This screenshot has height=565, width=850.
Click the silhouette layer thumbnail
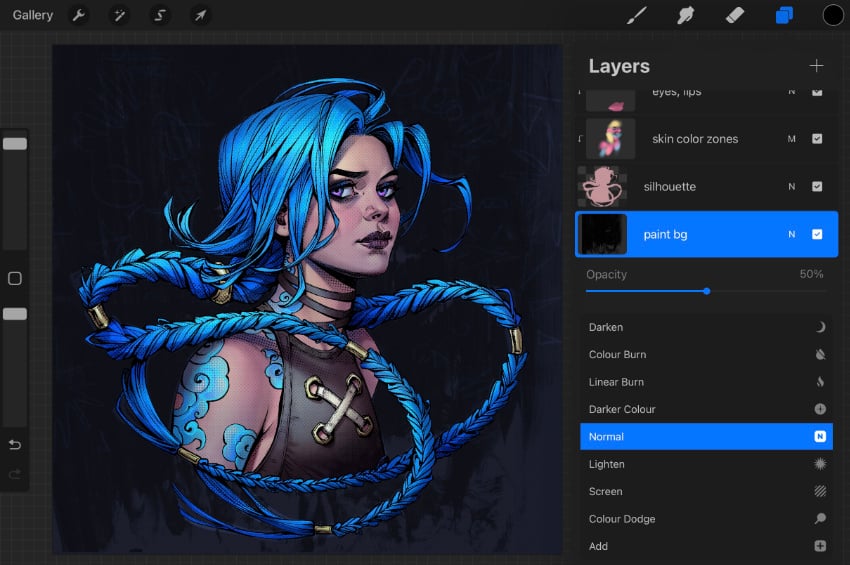coord(602,187)
